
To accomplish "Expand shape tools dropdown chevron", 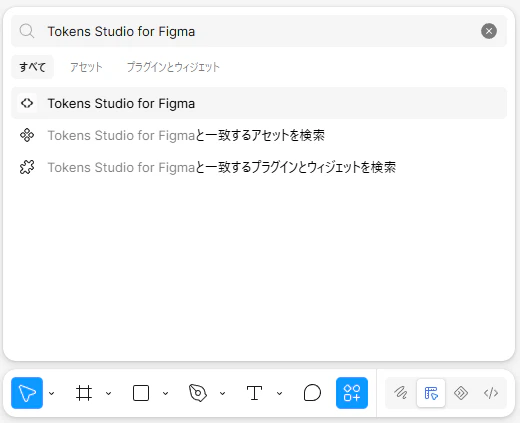I will pyautogui.click(x=165, y=393).
